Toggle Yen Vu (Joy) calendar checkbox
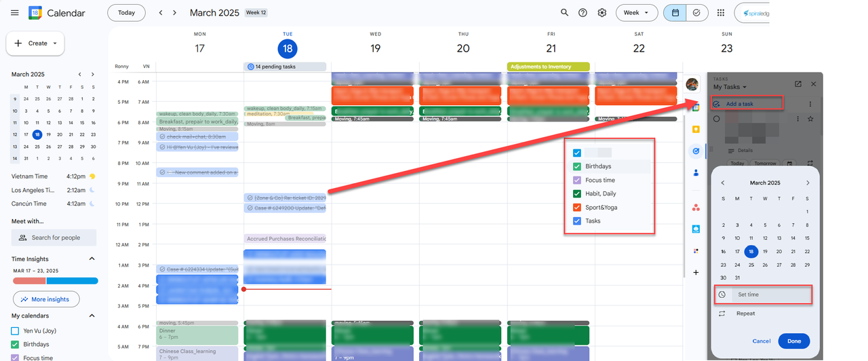 15,331
